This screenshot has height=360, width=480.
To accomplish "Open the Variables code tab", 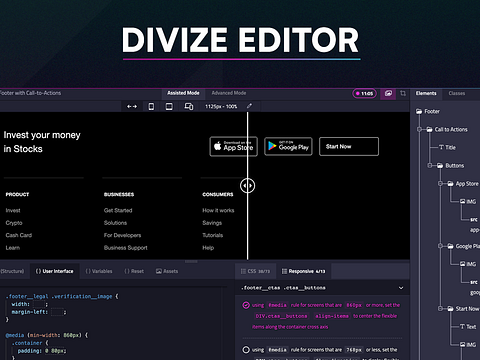I will point(99,271).
